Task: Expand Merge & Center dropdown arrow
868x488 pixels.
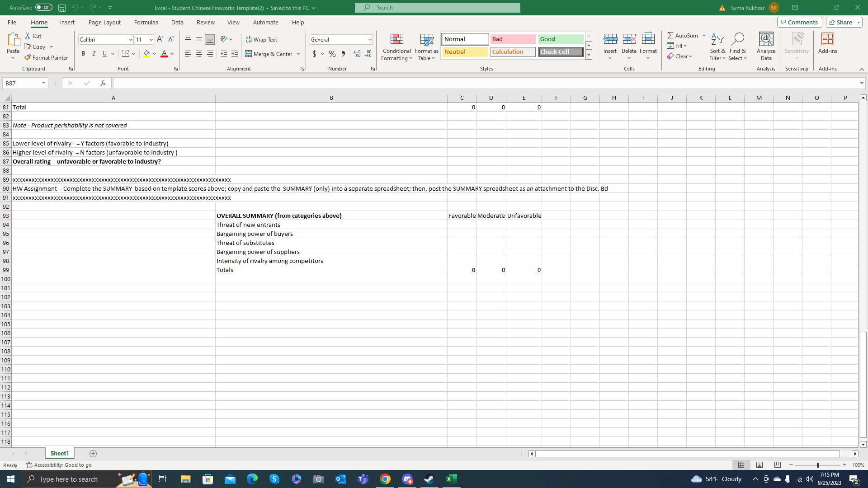Action: click(x=298, y=54)
